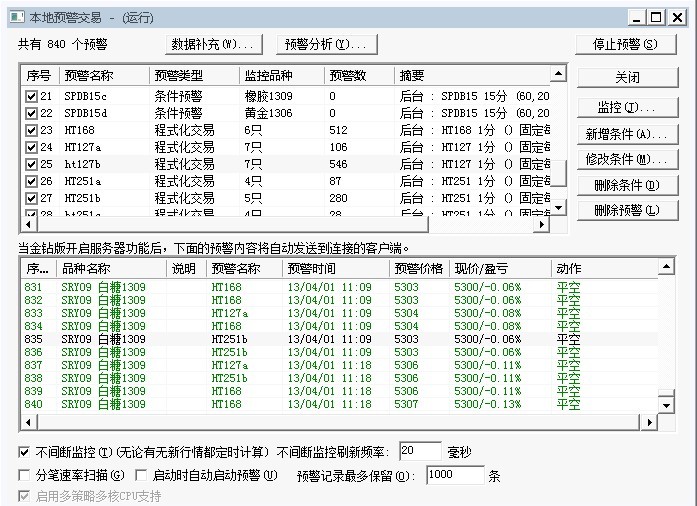Image resolution: width=697 pixels, height=506 pixels.
Task: Enable the 分笔速率扫描 checkbox
Action: point(25,476)
